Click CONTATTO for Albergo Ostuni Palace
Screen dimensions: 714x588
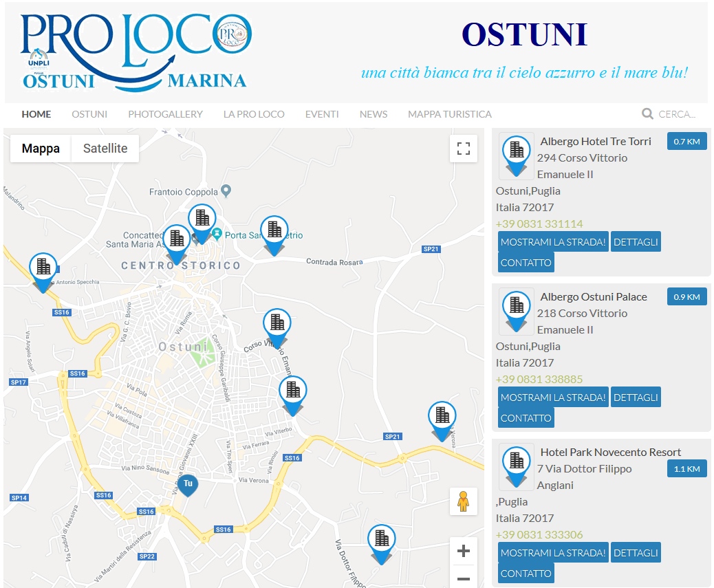pos(526,418)
